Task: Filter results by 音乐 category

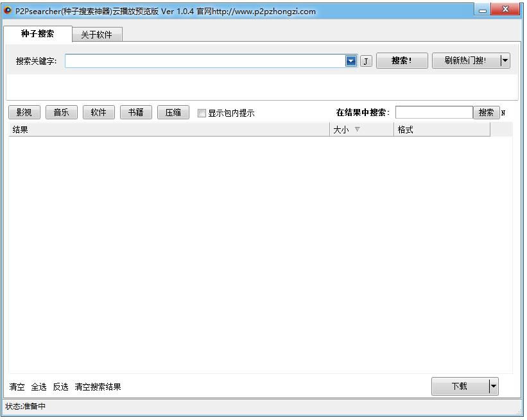Action: point(62,113)
